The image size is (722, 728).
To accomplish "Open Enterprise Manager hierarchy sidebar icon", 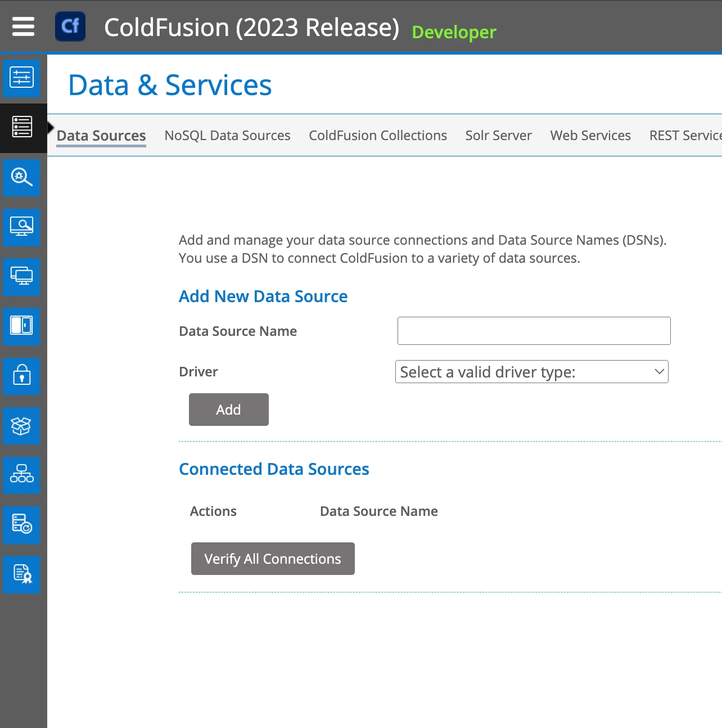I will [x=21, y=474].
